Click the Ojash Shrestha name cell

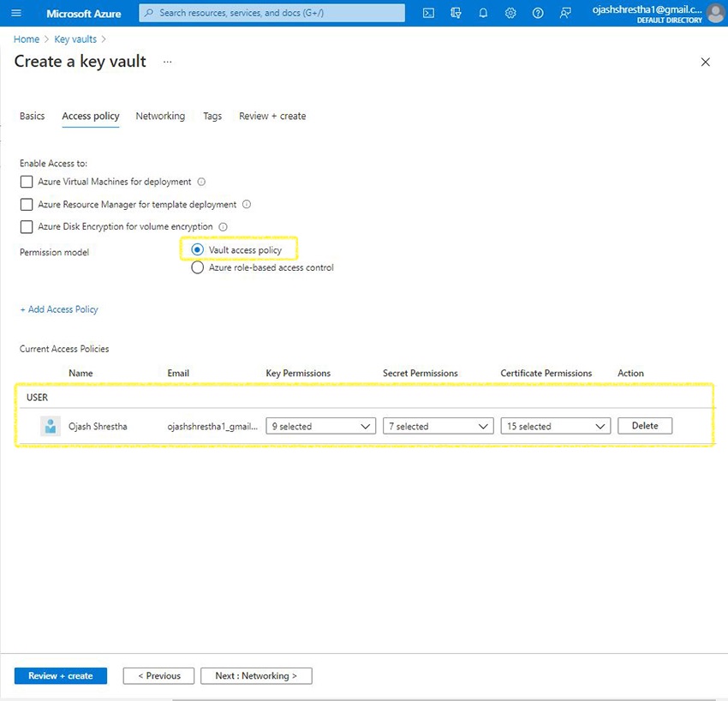click(x=98, y=426)
